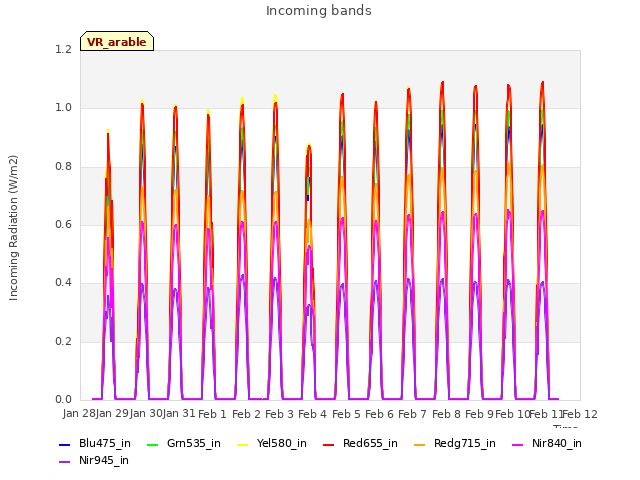The height and width of the screenshot is (480, 640).
Task: Toggle the Yel580_in legend entry
Action: [x=272, y=444]
